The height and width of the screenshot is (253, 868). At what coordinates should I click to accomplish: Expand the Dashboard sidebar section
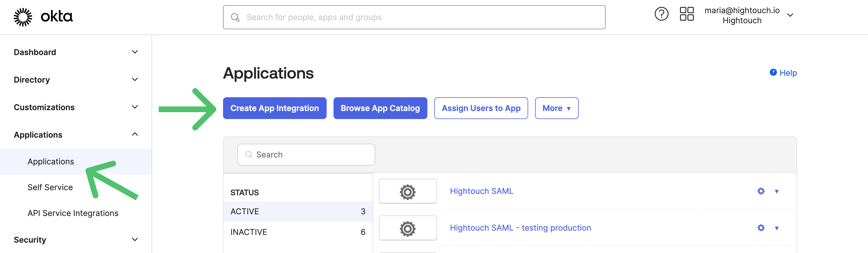(x=134, y=52)
